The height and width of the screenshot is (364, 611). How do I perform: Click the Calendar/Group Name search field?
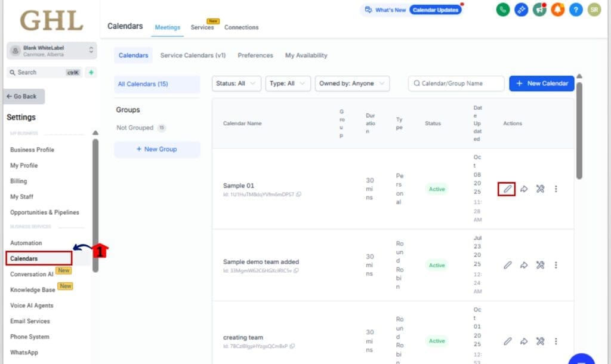456,84
